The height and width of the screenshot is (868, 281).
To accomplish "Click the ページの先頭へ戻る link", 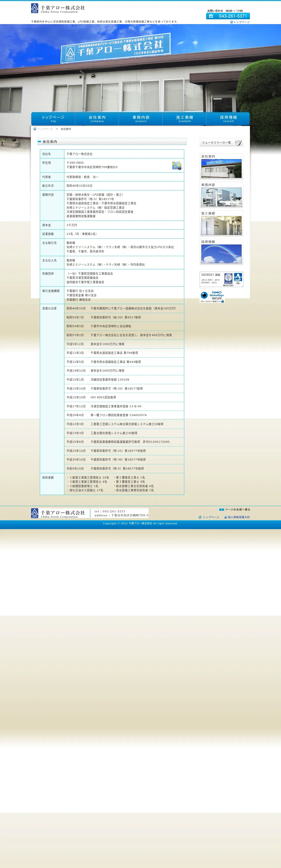I will pos(235,510).
